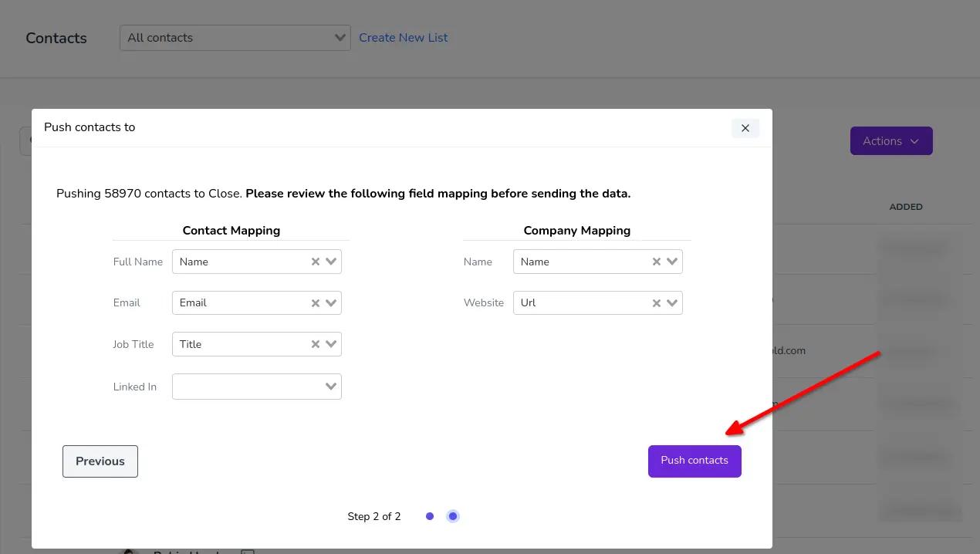Image resolution: width=980 pixels, height=554 pixels.
Task: Go back with the Previous button
Action: (x=100, y=461)
